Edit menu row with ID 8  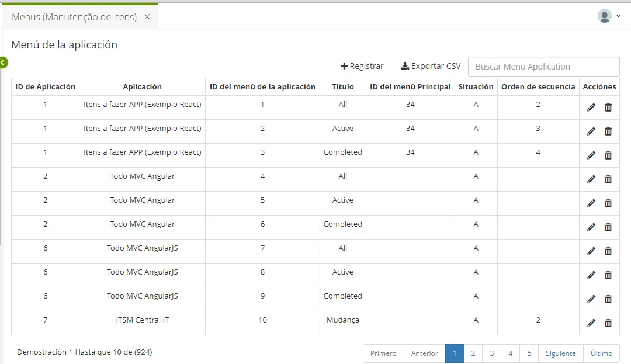point(591,275)
